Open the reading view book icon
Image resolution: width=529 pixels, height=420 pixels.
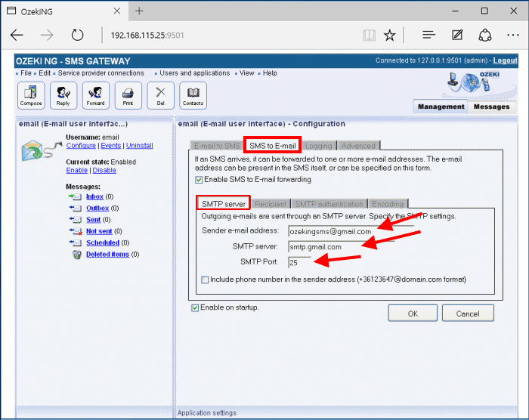click(369, 35)
